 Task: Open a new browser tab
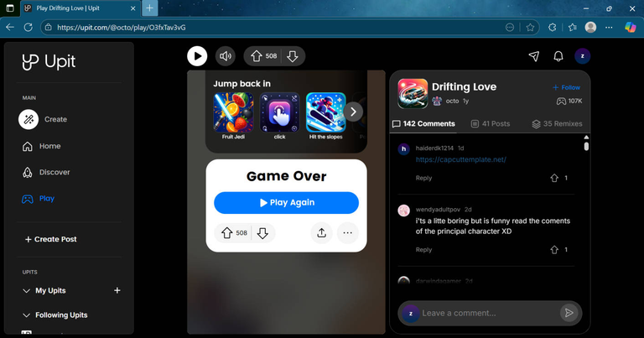coord(149,8)
